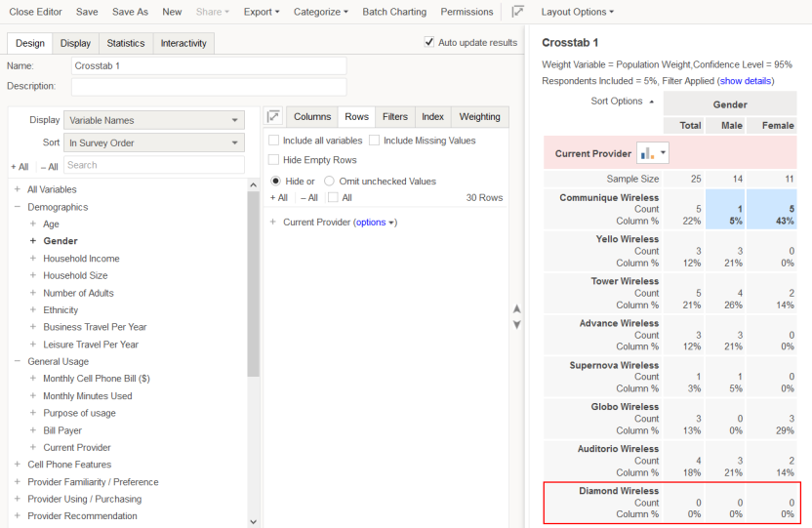Click + All in Rows panel
The width and height of the screenshot is (812, 528).
pyautogui.click(x=278, y=197)
